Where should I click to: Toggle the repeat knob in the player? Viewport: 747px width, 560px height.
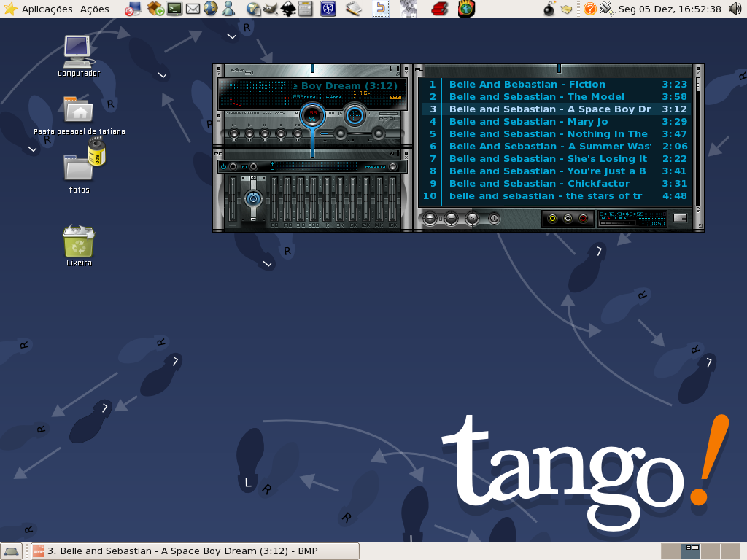click(379, 133)
